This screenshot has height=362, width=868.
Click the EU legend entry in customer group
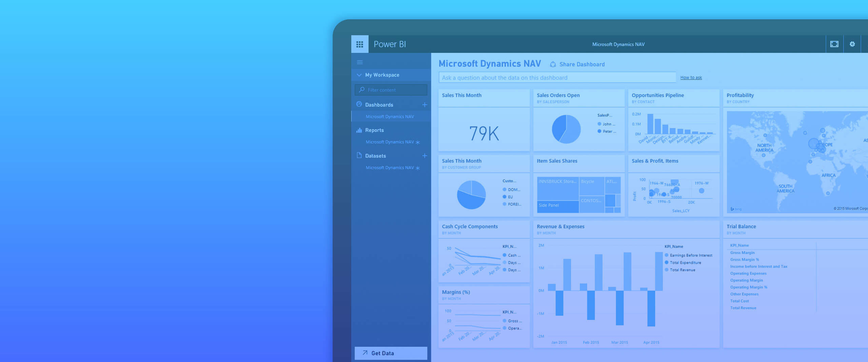(508, 197)
